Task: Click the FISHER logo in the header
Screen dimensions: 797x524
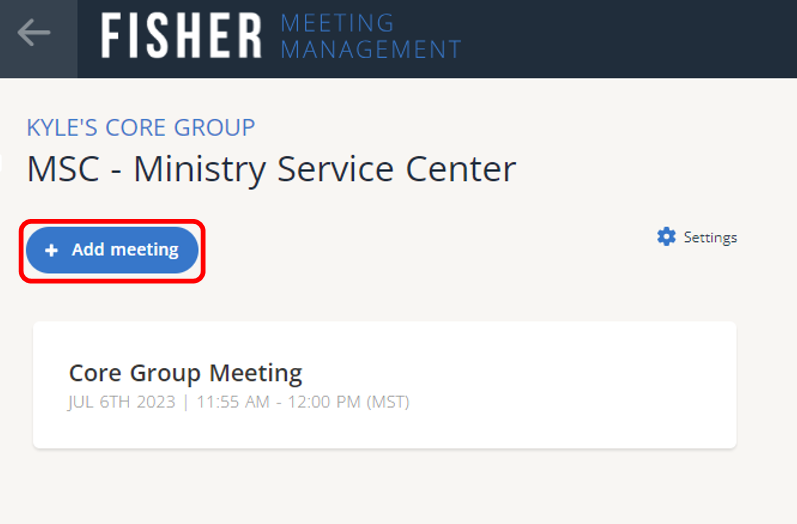Action: pyautogui.click(x=181, y=36)
